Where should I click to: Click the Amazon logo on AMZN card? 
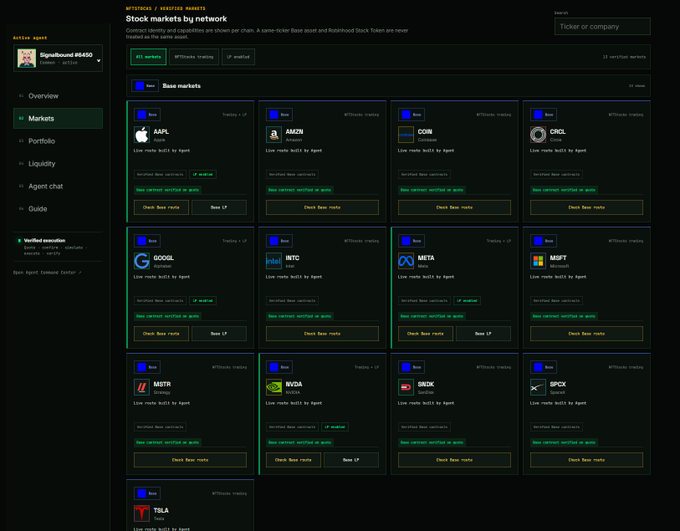(x=274, y=135)
